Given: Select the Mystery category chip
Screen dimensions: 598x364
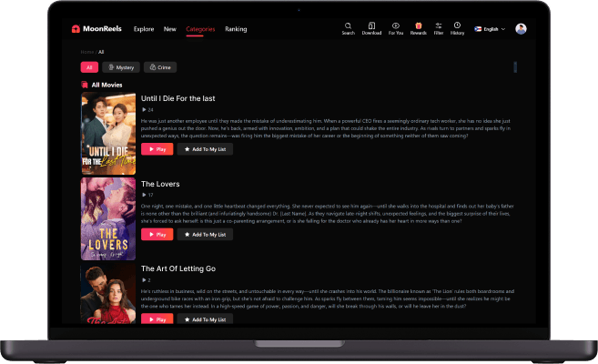Looking at the screenshot, I should (x=121, y=67).
